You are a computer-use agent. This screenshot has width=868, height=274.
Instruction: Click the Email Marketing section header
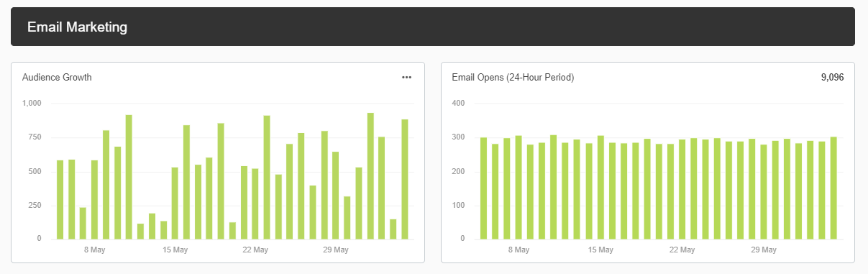click(434, 27)
